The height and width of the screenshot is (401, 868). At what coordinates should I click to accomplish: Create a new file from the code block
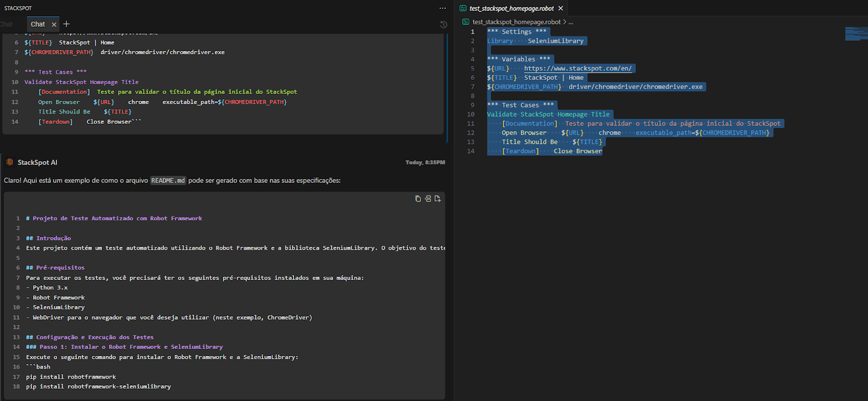tap(437, 199)
